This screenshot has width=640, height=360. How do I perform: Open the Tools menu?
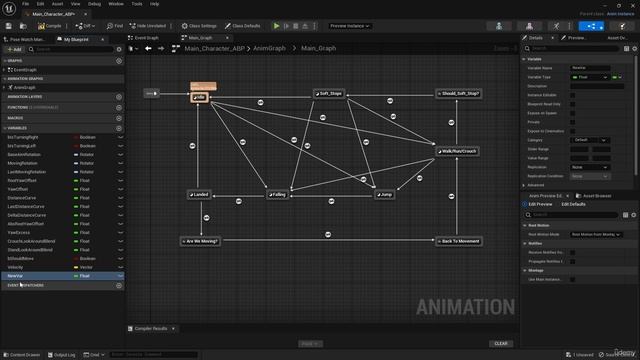137,4
